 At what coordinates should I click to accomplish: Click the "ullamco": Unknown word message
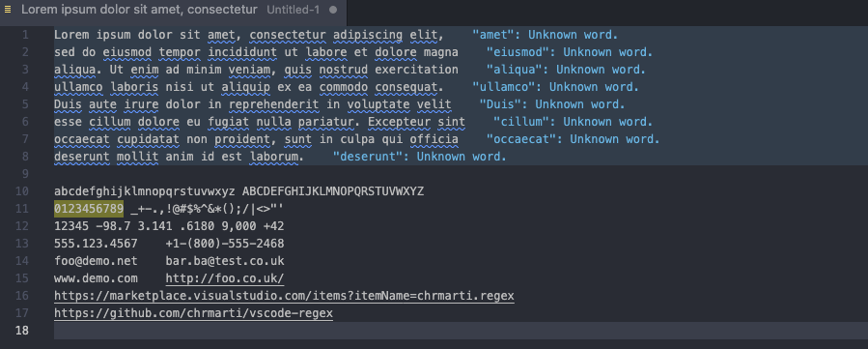[x=556, y=87]
